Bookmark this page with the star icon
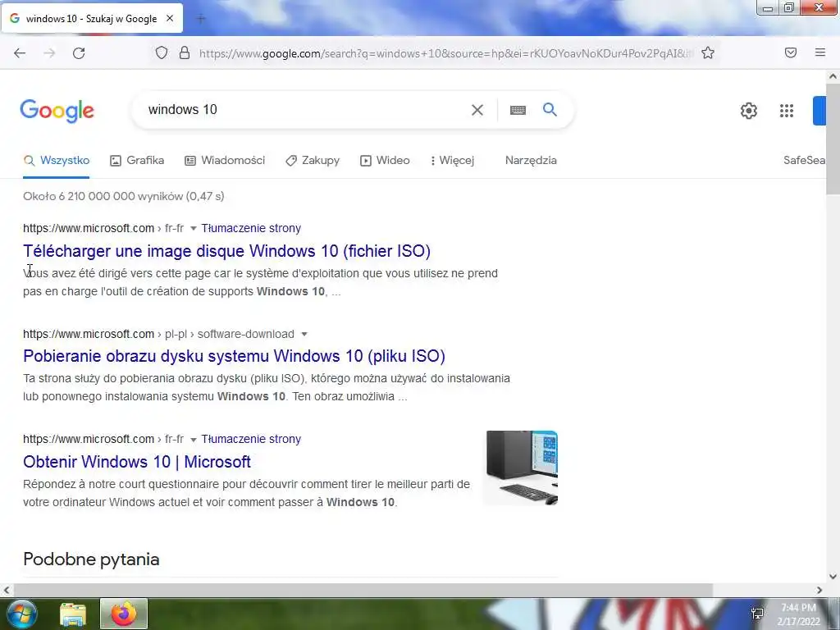 [x=708, y=52]
